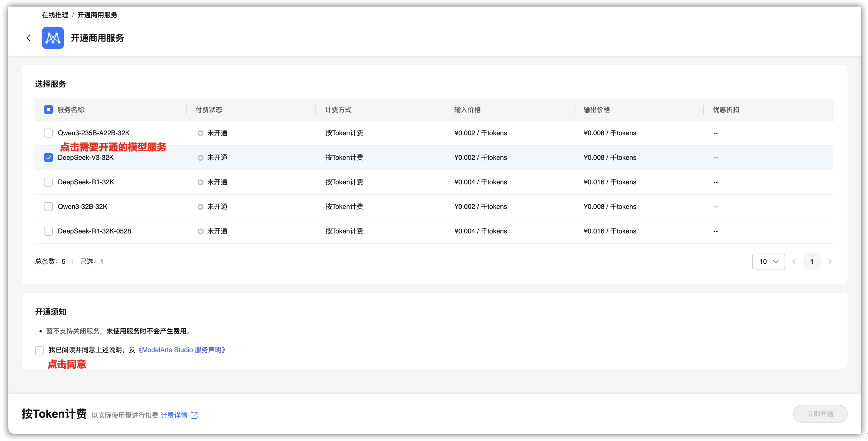The height and width of the screenshot is (441, 868).
Task: Go to the previous page arrow
Action: pos(794,262)
